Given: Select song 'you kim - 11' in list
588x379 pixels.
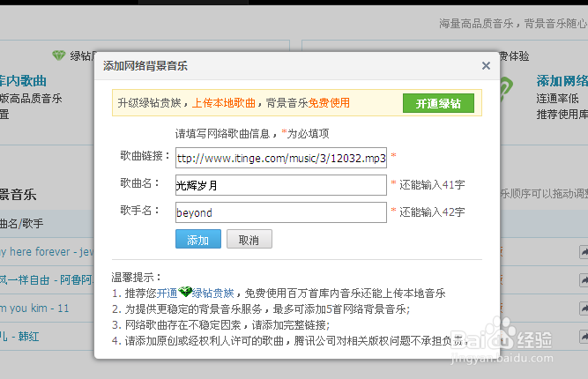Looking at the screenshot, I should point(34,308).
